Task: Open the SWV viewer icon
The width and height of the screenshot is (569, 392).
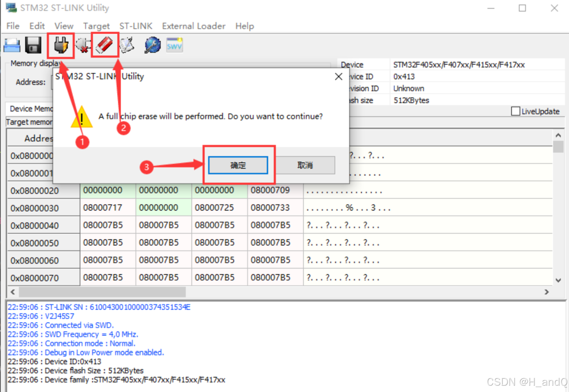Action: [174, 45]
